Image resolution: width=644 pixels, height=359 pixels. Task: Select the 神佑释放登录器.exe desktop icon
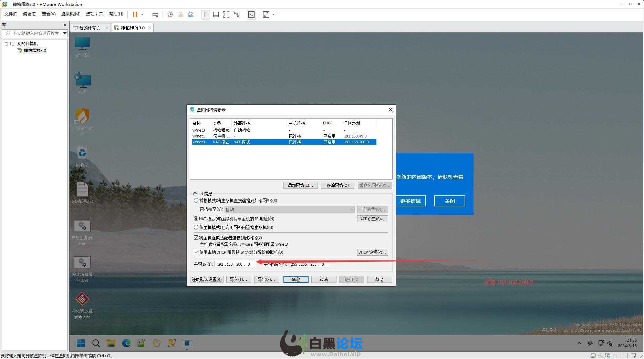point(82,306)
